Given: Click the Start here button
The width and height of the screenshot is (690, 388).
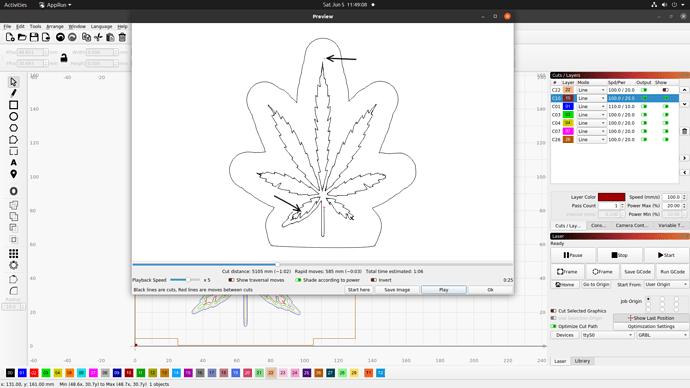Looking at the screenshot, I should click(359, 290).
